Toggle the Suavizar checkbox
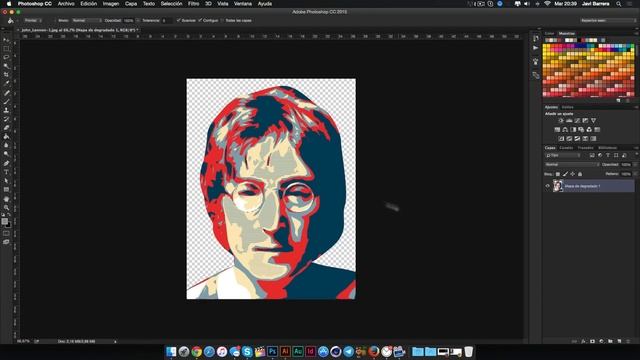Viewport: 640px width, 360px height. point(178,20)
